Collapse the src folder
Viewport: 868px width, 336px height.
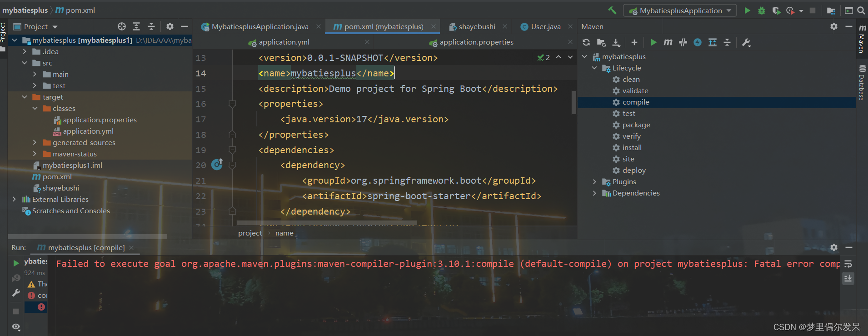(25, 63)
